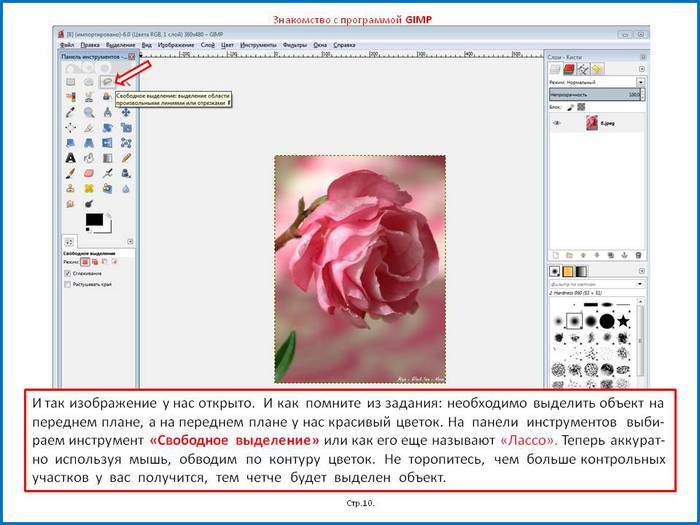Image resolution: width=700 pixels, height=525 pixels.
Task: Toggle the Сглаживание antialiasing checkbox
Action: pos(68,273)
